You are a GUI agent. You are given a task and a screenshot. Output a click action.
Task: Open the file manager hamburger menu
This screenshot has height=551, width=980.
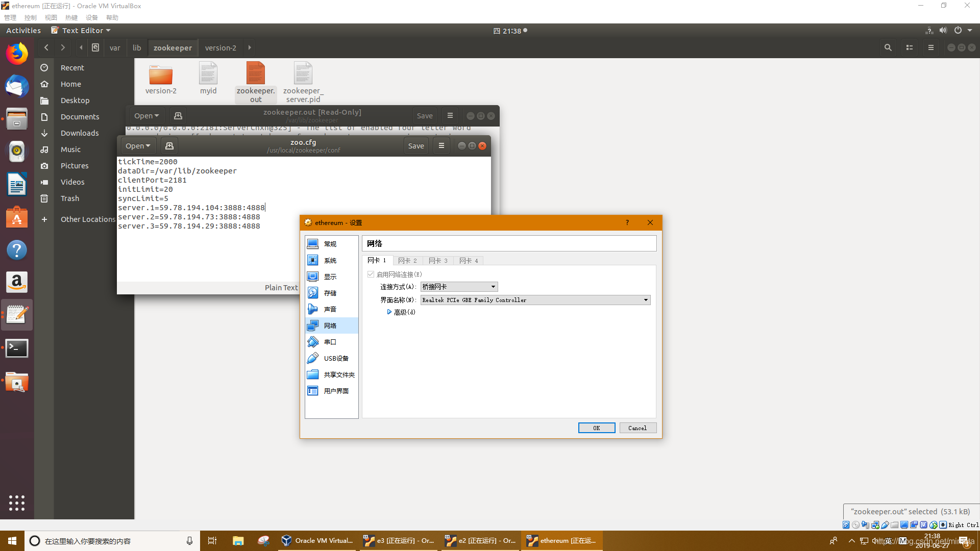coord(931,47)
